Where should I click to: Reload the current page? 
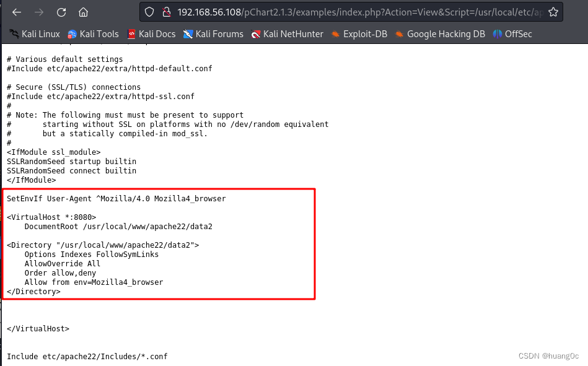coord(61,12)
